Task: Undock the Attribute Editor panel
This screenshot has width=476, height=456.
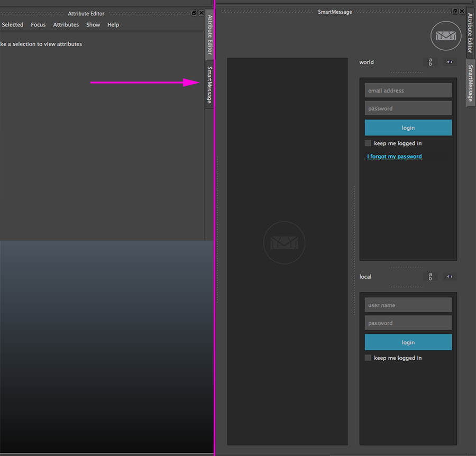Action: [x=194, y=13]
